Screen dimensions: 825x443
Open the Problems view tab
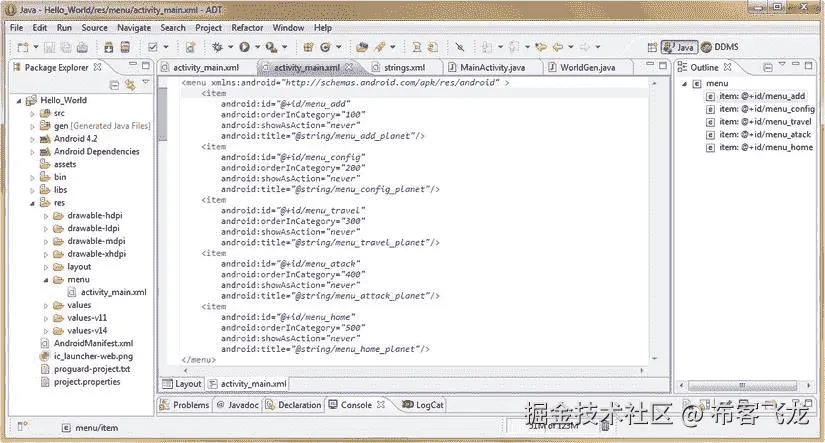(185, 405)
